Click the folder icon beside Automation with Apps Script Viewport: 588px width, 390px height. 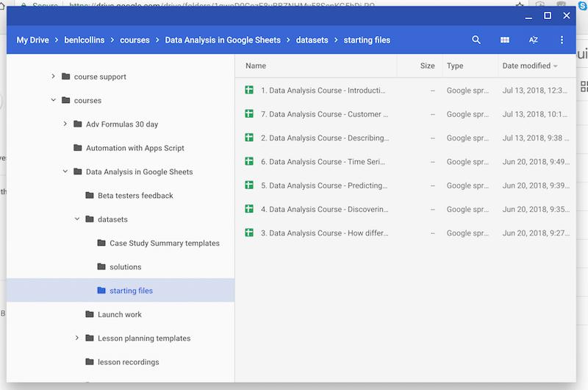coord(78,147)
